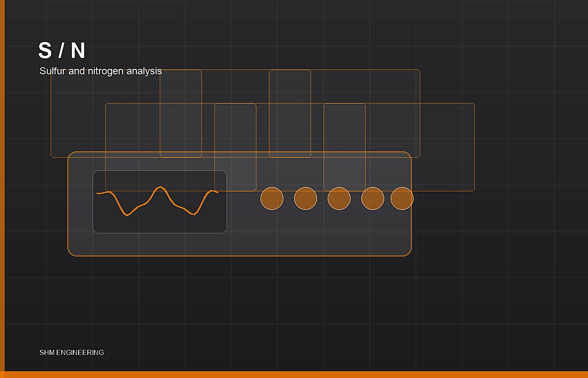
Task: Click the leftmost orange circle knob
Action: pyautogui.click(x=272, y=198)
